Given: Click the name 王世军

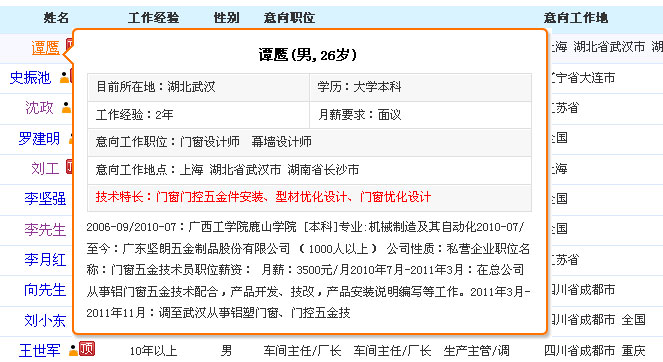Looking at the screenshot, I should point(40,350).
